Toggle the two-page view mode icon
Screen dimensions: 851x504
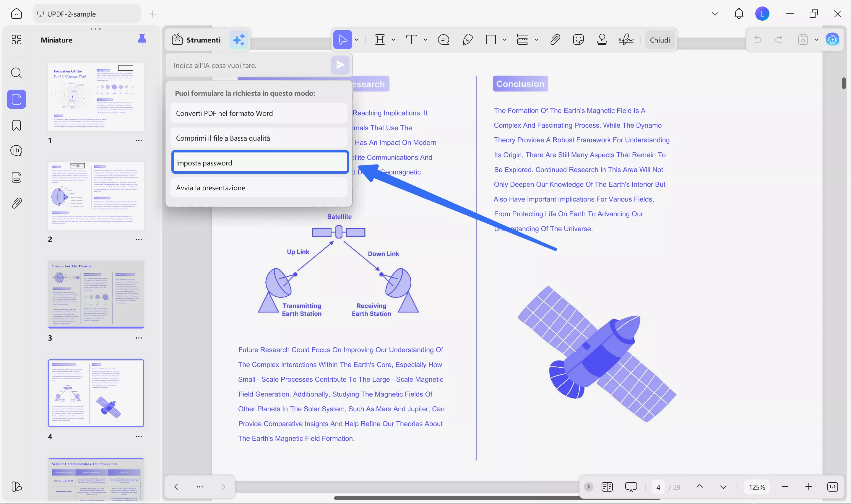607,487
